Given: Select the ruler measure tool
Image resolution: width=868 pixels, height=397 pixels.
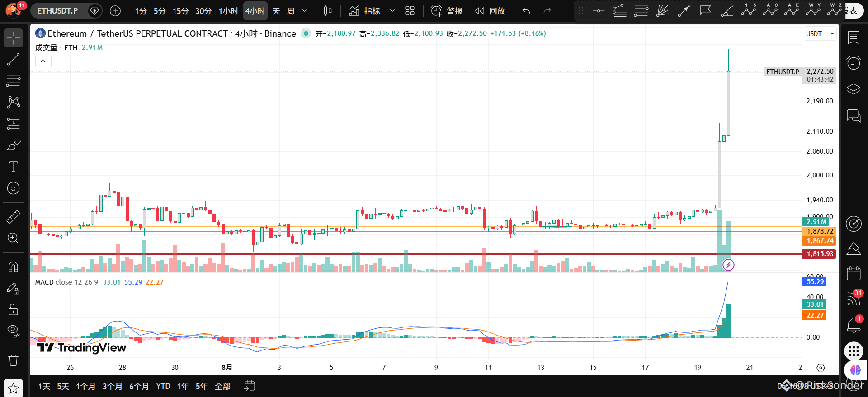Looking at the screenshot, I should point(14,217).
